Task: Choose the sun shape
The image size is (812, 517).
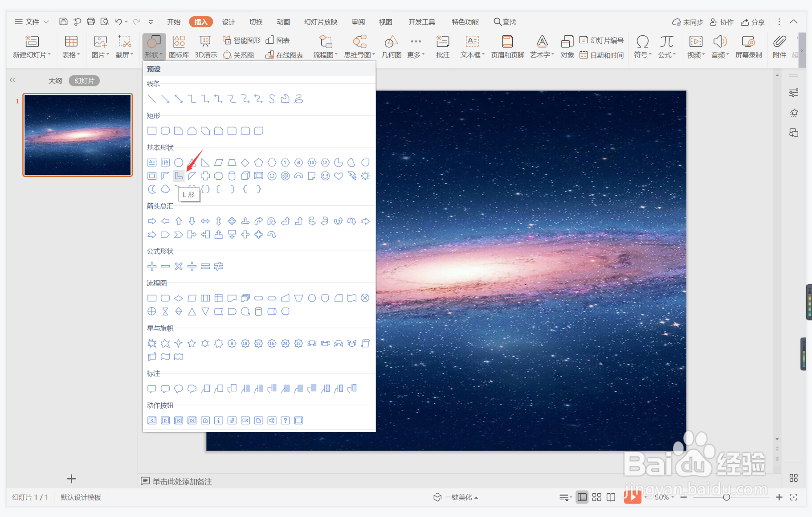Action: (x=365, y=176)
